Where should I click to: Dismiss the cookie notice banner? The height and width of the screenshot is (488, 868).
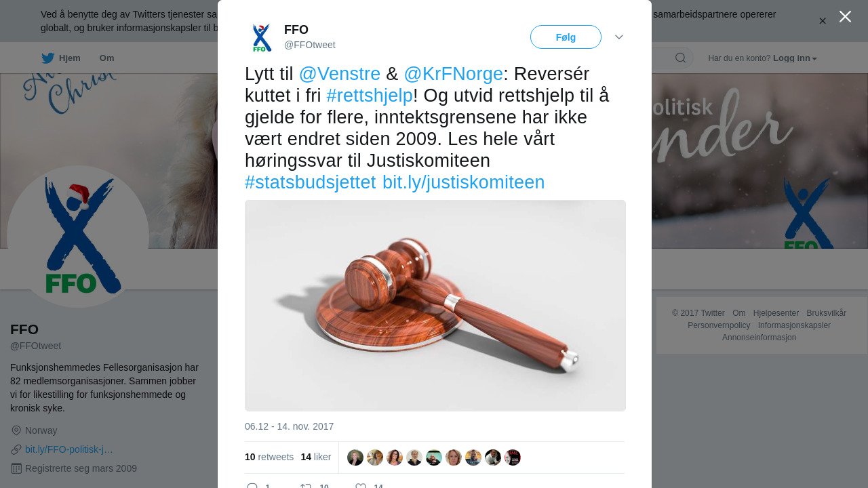pyautogui.click(x=823, y=21)
